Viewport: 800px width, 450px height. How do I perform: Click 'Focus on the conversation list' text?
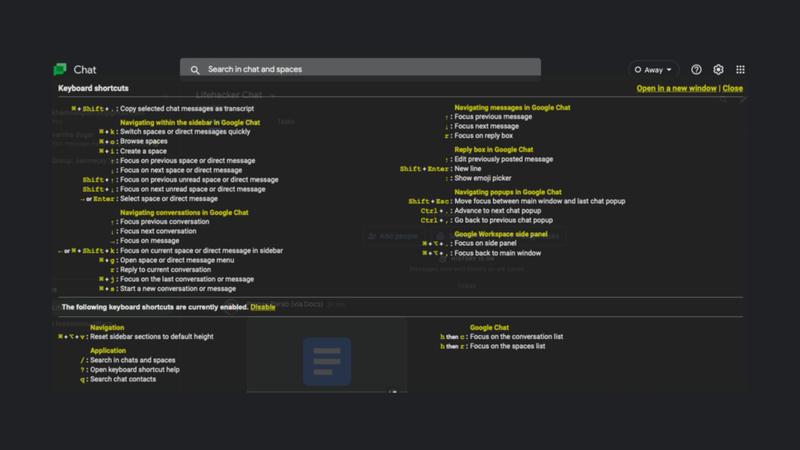516,337
